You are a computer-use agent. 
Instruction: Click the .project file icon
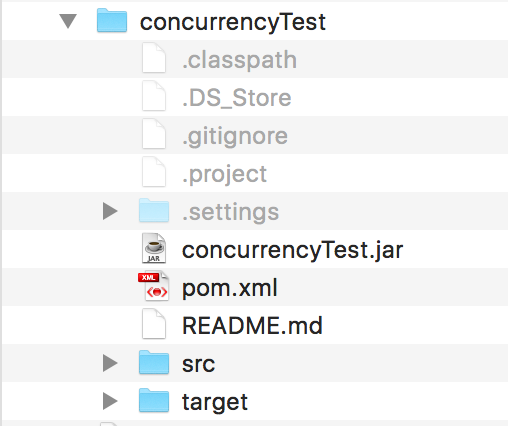[154, 172]
